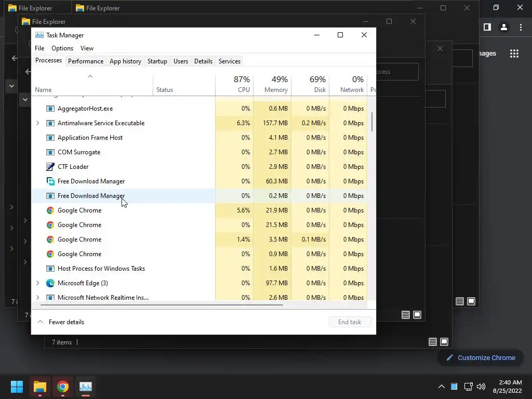The width and height of the screenshot is (532, 399).
Task: Switch to the Startup tab
Action: 157,61
